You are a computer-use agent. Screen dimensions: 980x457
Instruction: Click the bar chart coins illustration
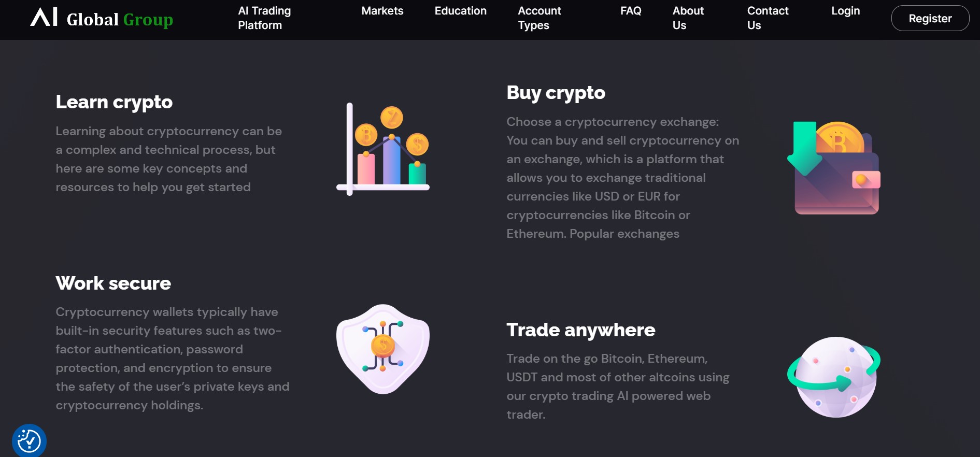click(383, 149)
